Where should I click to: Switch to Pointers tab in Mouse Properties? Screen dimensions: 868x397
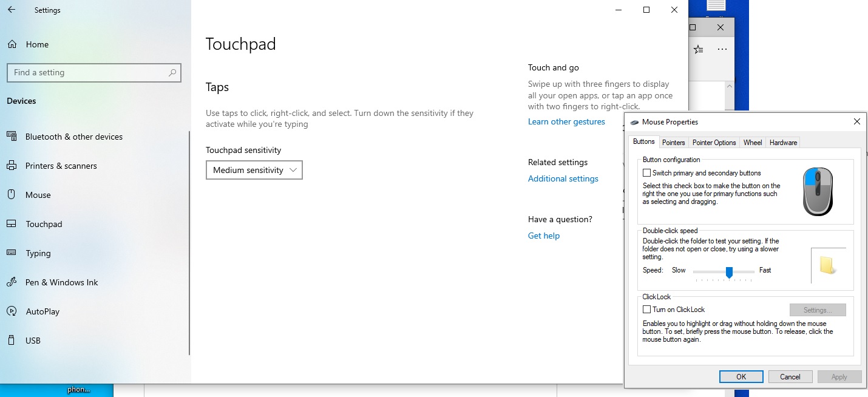673,143
